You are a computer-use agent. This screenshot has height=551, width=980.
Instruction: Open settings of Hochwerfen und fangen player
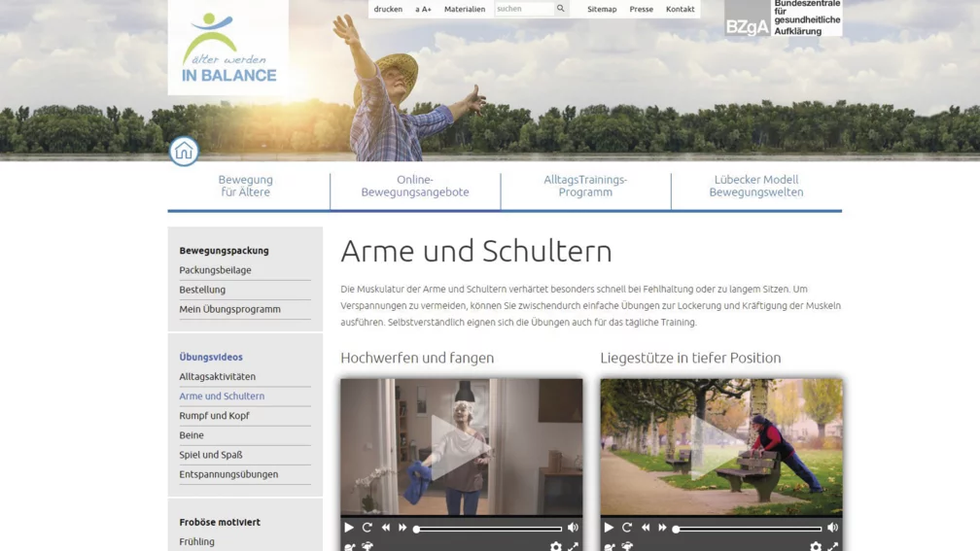pyautogui.click(x=556, y=546)
